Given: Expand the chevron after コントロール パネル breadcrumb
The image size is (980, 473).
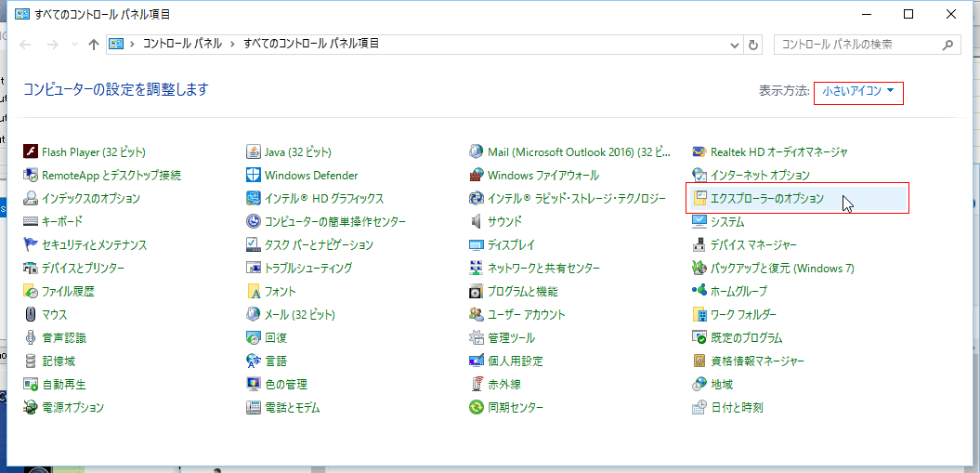Looking at the screenshot, I should click(232, 44).
